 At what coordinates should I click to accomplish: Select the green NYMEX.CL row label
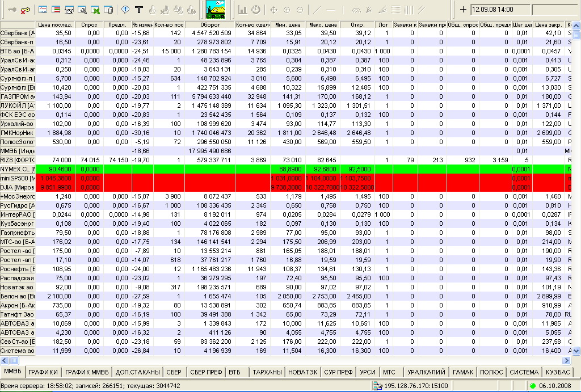pyautogui.click(x=18, y=169)
